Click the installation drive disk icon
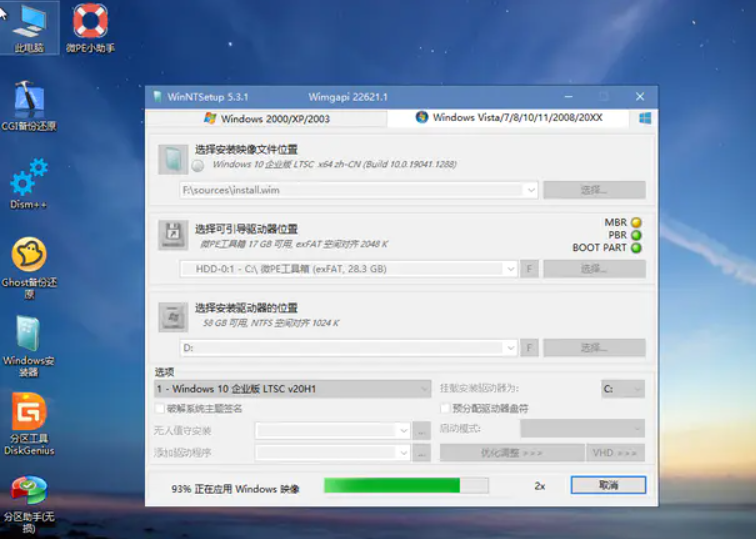The image size is (756, 539). point(173,317)
